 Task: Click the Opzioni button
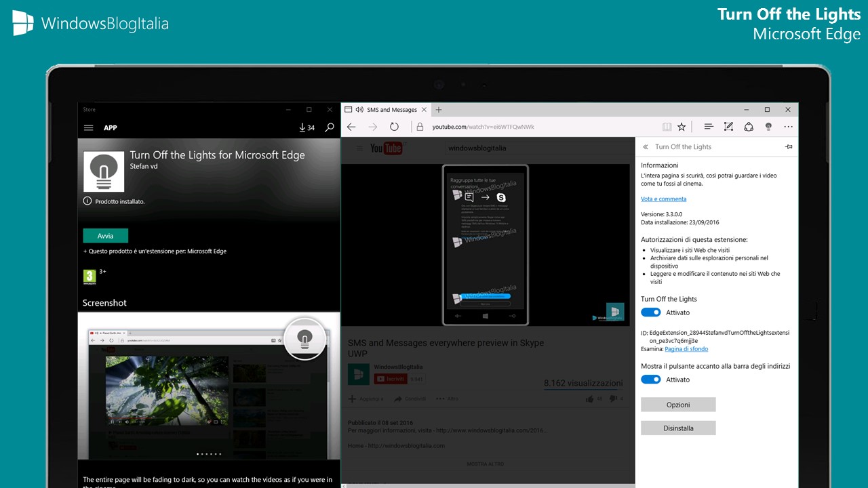(678, 405)
